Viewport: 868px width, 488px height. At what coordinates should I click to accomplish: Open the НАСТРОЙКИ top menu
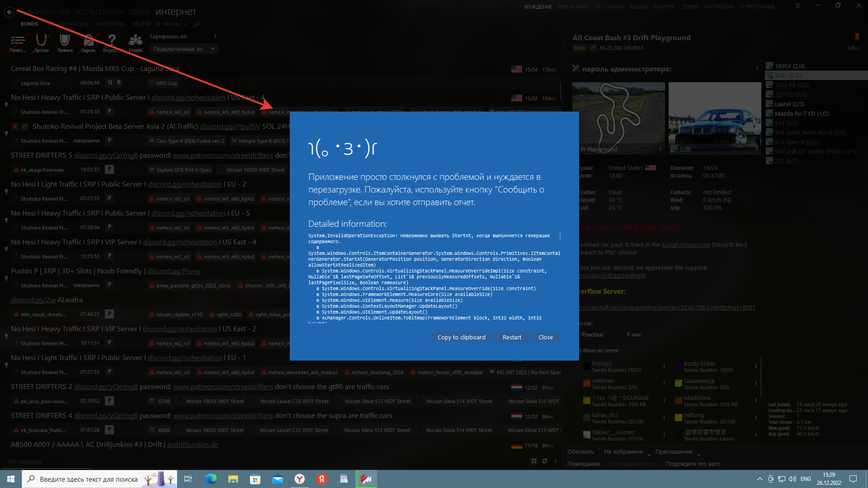pyautogui.click(x=719, y=7)
